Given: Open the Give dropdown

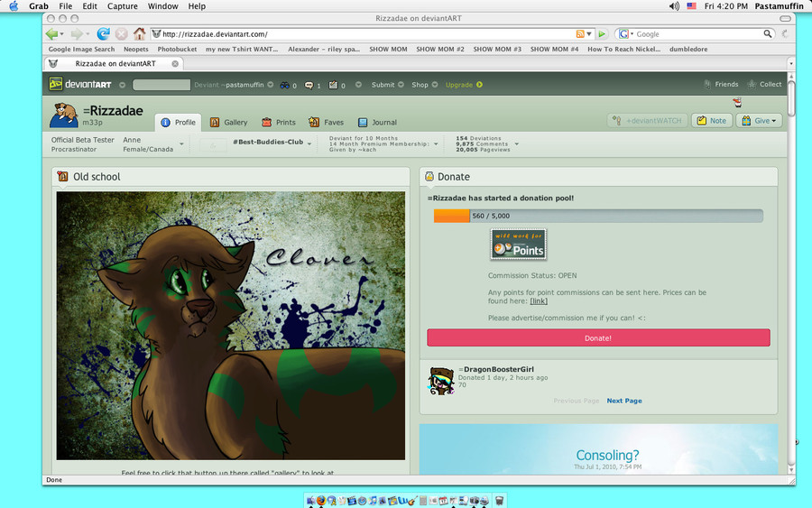Looking at the screenshot, I should coord(758,121).
